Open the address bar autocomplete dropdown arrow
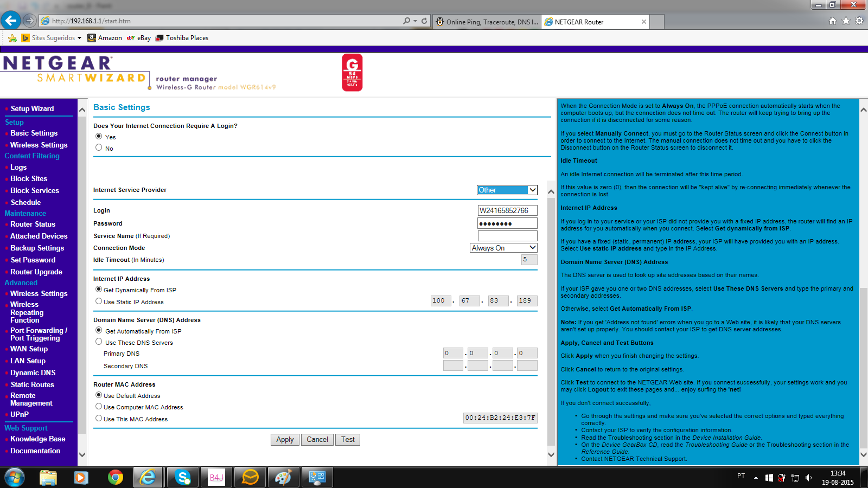The height and width of the screenshot is (488, 868). click(x=416, y=21)
